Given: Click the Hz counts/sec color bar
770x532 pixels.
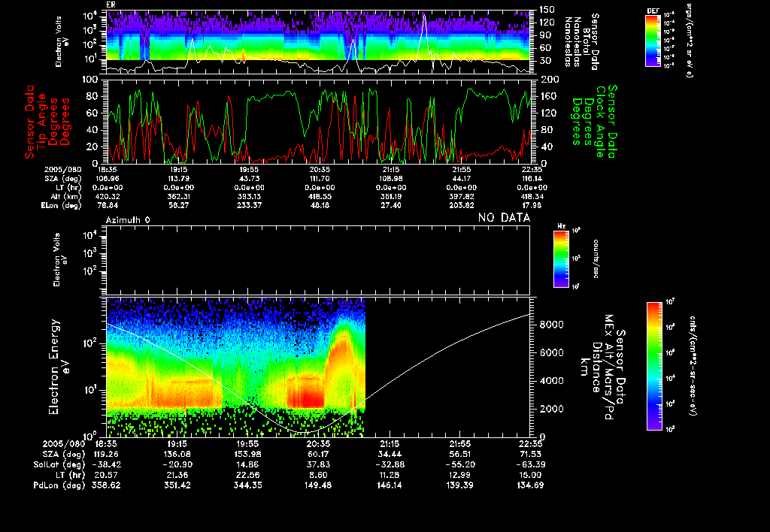Looking at the screenshot, I should 560,259.
